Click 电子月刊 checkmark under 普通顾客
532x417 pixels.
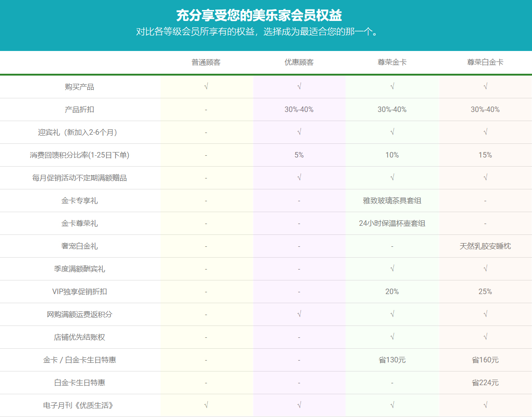[x=206, y=405]
